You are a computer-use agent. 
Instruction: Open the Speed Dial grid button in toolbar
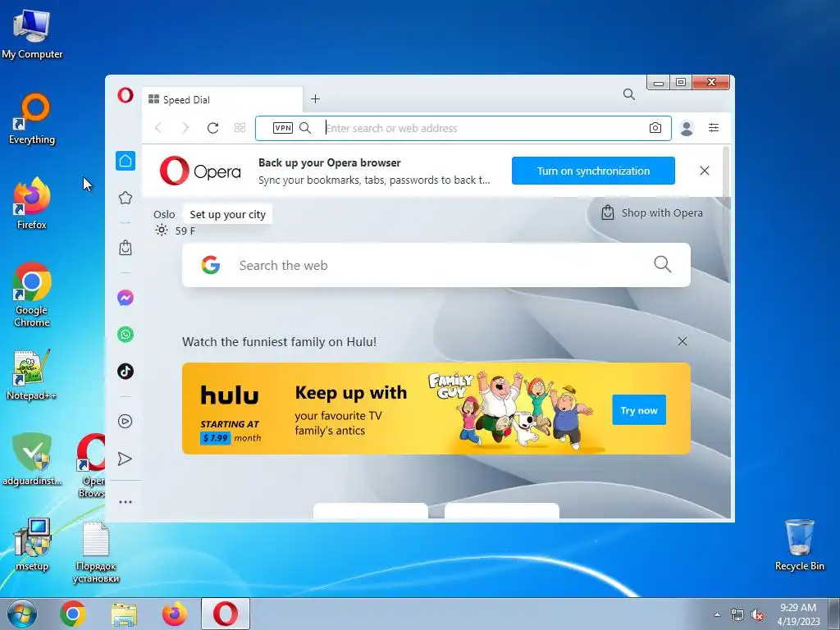coord(240,128)
